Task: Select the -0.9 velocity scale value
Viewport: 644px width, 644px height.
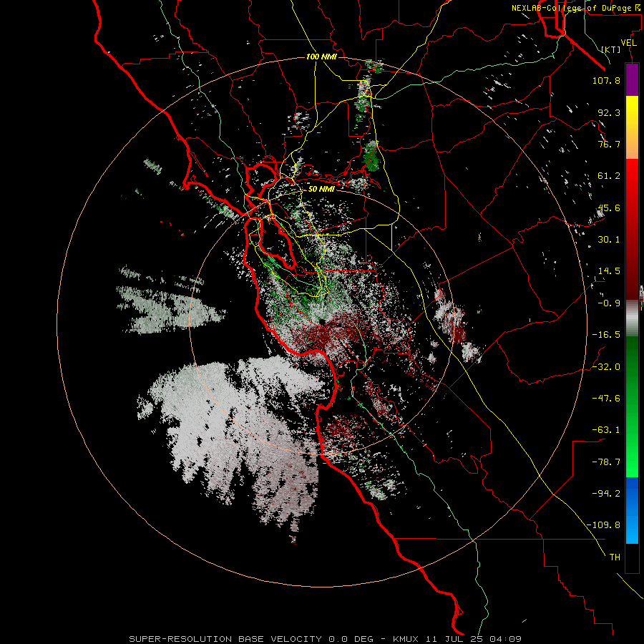Action: [609, 303]
